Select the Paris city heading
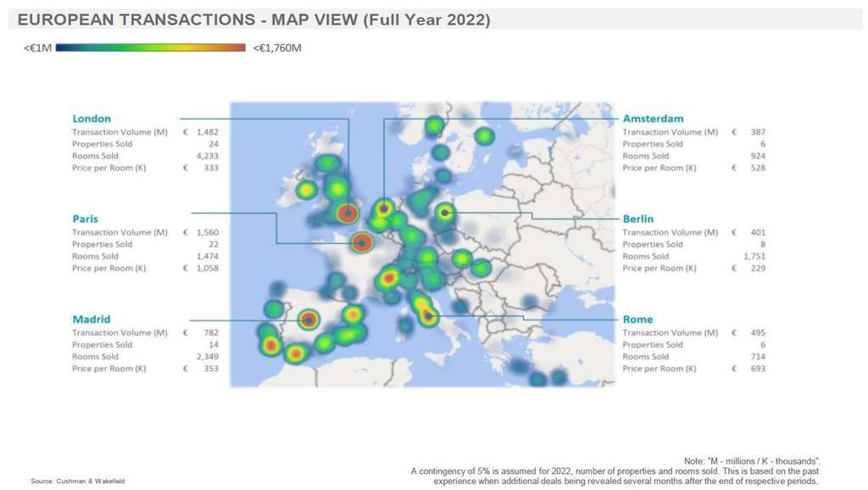Screen dimensions: 868x490 pyautogui.click(x=85, y=219)
